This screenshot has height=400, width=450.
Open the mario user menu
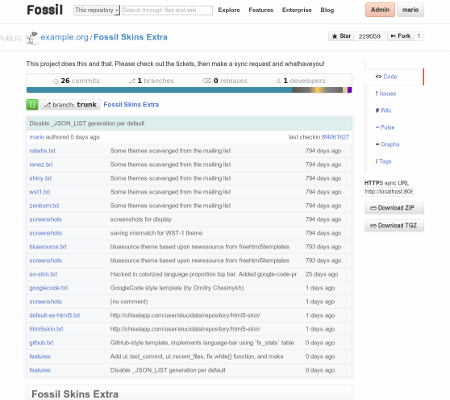click(410, 10)
